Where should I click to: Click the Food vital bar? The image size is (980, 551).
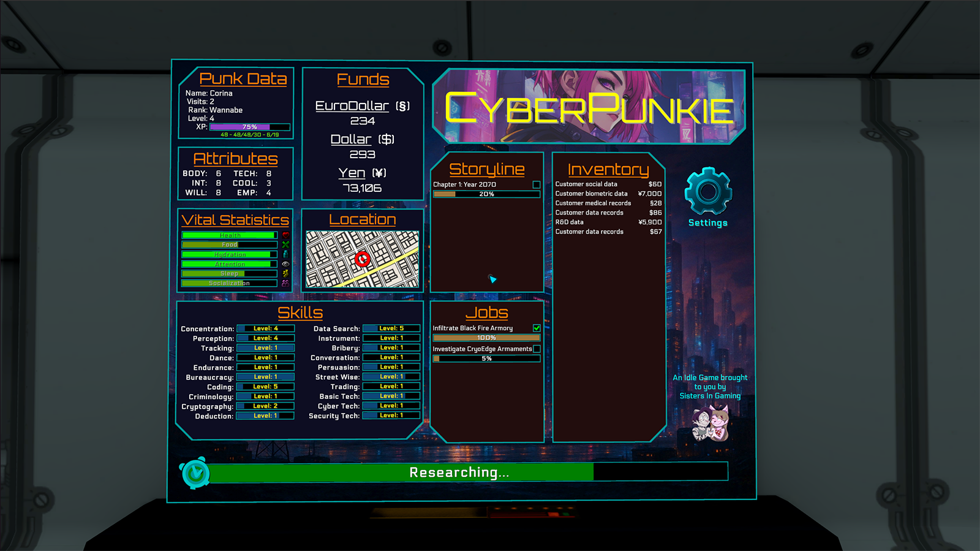click(230, 245)
